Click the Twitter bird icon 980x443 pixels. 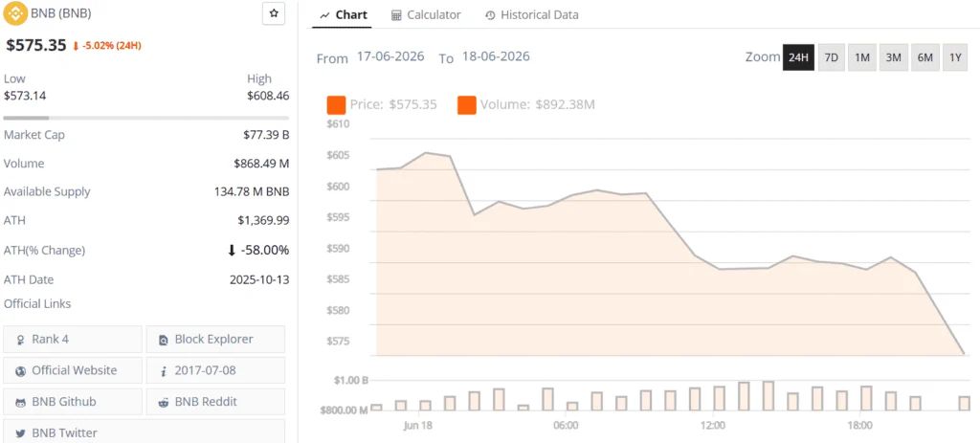pos(21,433)
